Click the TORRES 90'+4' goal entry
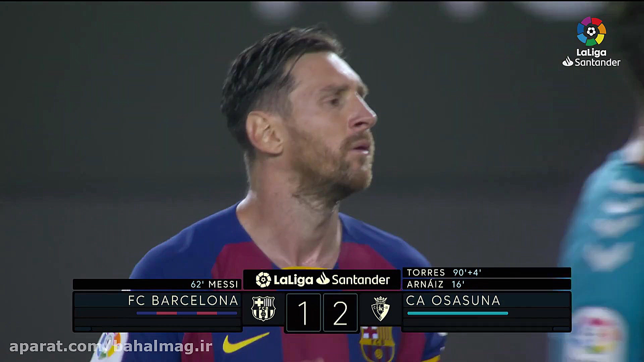The image size is (644, 362). pos(444,273)
